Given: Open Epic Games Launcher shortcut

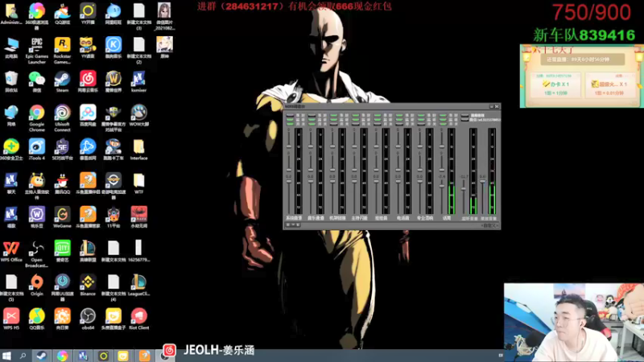Looking at the screenshot, I should 36,51.
